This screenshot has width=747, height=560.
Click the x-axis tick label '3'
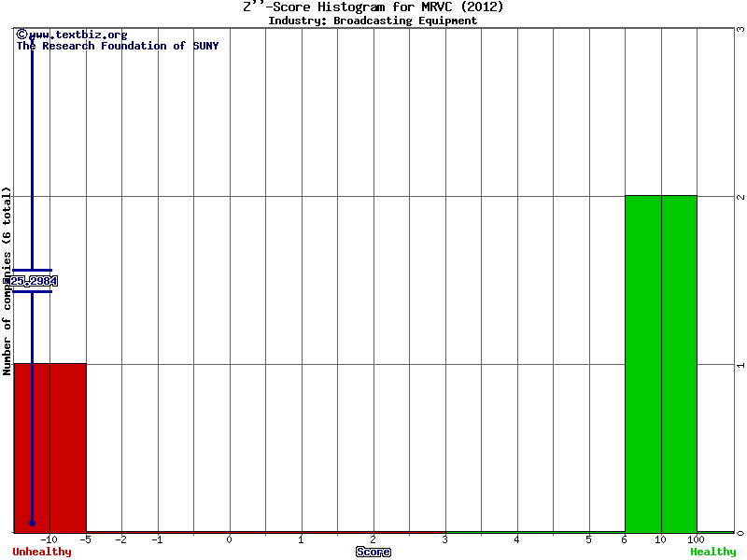coord(445,539)
